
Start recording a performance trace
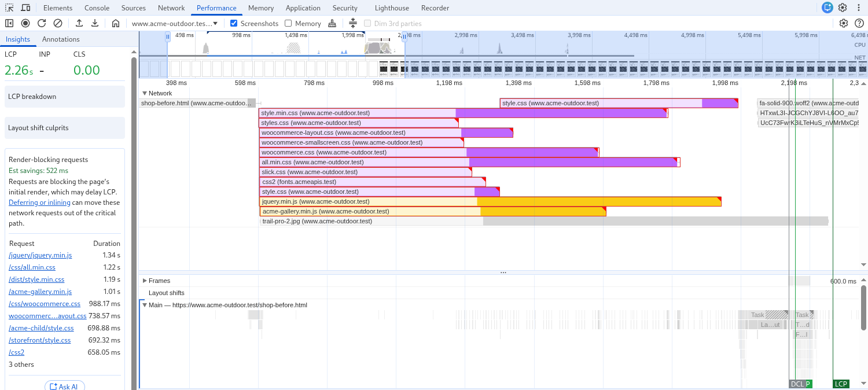click(x=25, y=23)
